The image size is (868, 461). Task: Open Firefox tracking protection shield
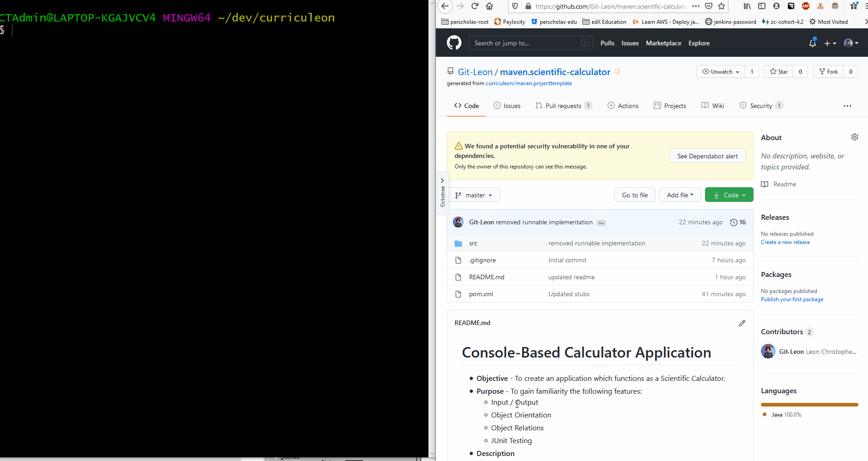click(x=515, y=6)
